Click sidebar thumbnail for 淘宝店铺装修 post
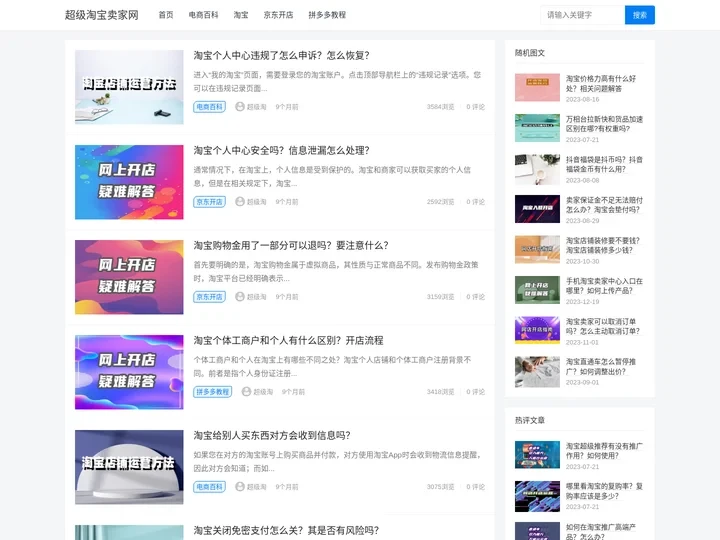 [x=537, y=249]
